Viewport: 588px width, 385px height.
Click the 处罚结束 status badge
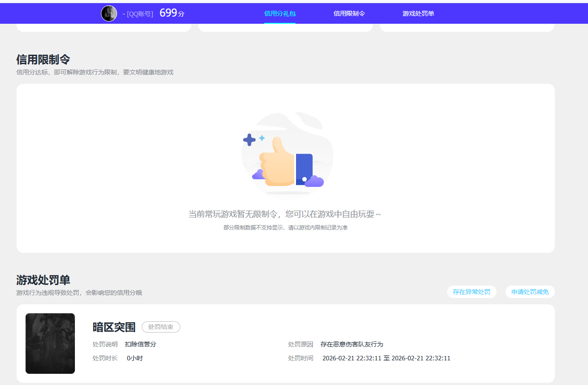[161, 327]
